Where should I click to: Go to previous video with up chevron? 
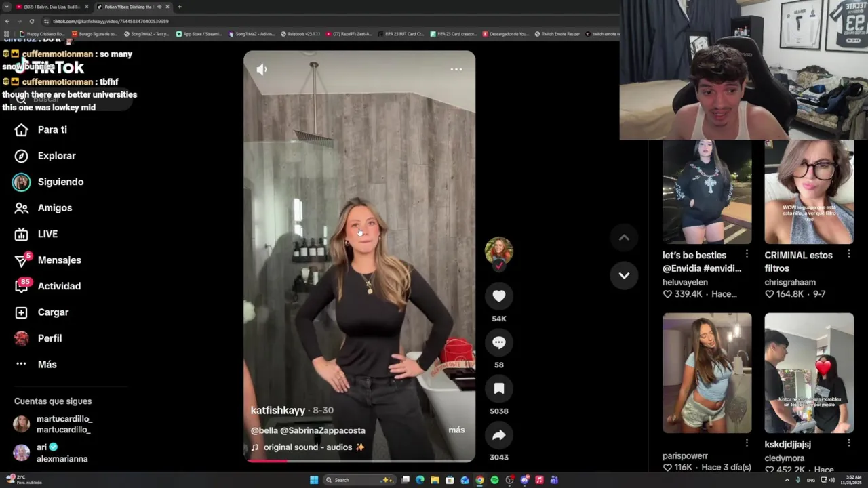(624, 237)
